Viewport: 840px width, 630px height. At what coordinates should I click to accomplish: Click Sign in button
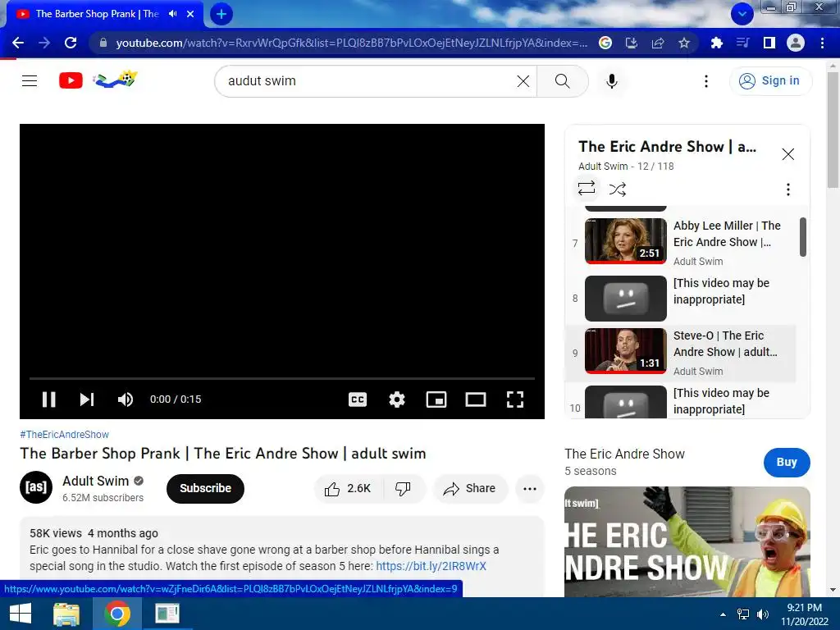(770, 81)
